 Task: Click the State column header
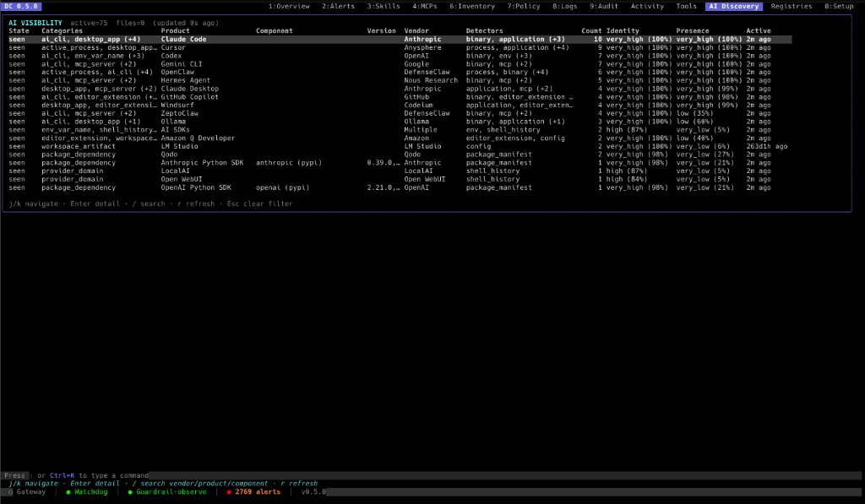[x=19, y=31]
